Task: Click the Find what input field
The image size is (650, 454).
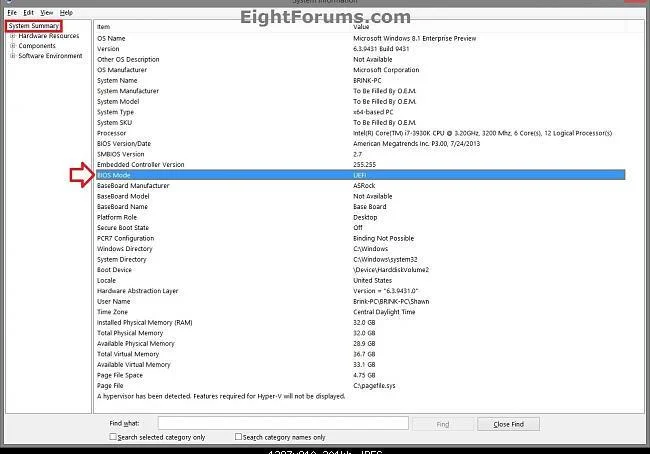Action: [x=283, y=423]
